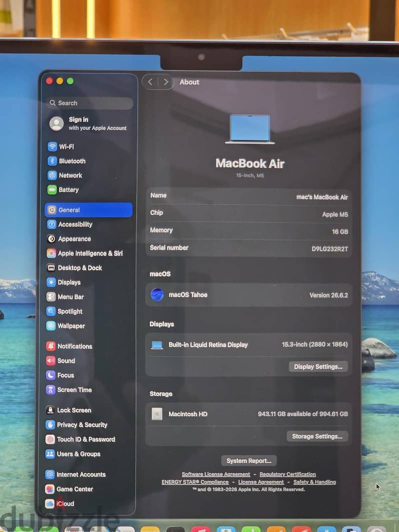Image resolution: width=399 pixels, height=532 pixels.
Task: Click the 15.3-inch (2880 × 1864) text
Action: pyautogui.click(x=315, y=345)
